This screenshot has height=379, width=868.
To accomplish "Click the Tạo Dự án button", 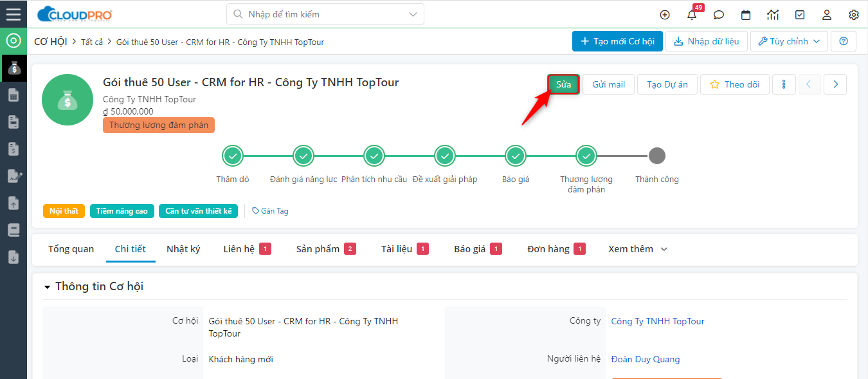I will [667, 84].
